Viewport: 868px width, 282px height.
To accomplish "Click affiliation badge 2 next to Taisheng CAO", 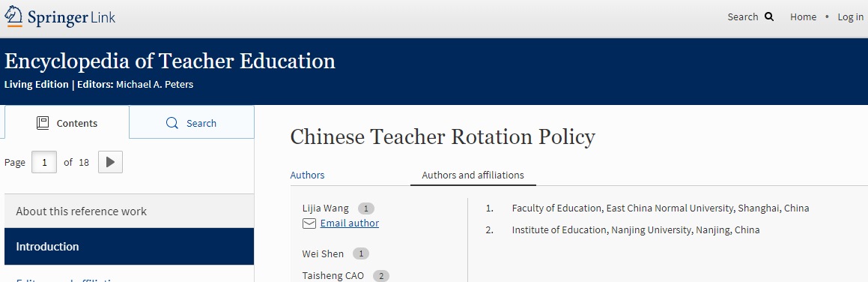I will pyautogui.click(x=381, y=276).
